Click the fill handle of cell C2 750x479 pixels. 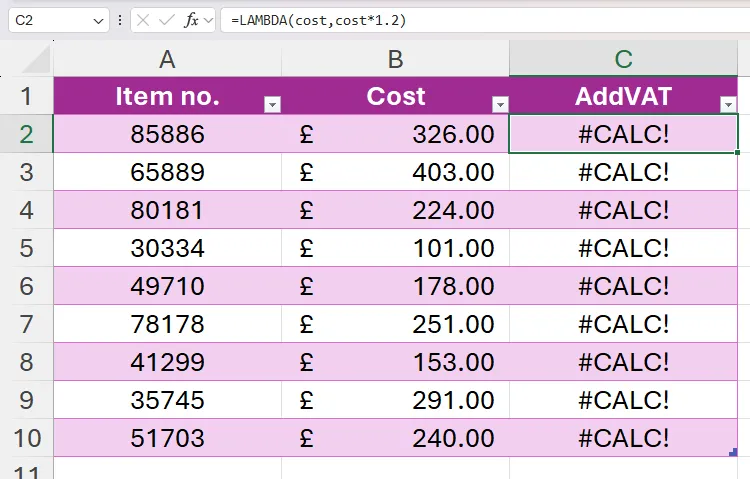pos(738,153)
